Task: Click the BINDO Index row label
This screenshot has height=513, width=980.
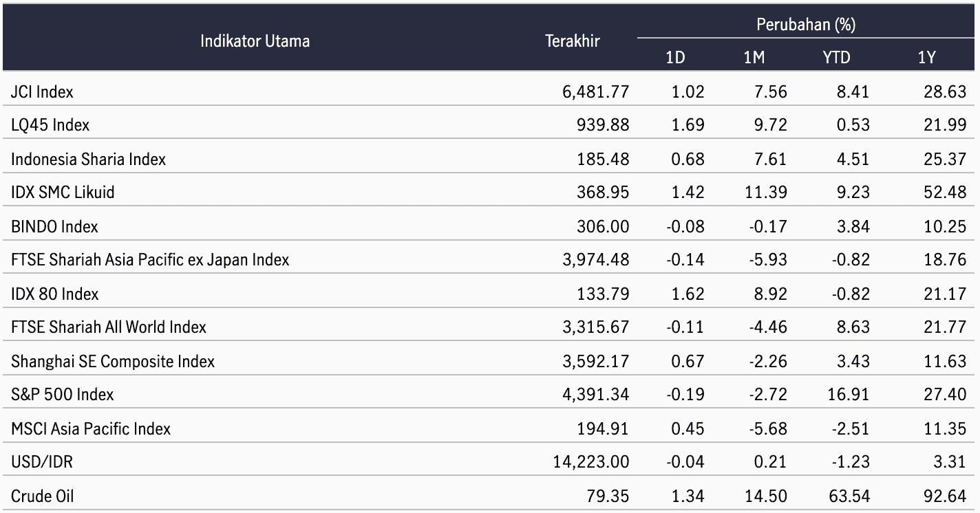Action: 54,226
